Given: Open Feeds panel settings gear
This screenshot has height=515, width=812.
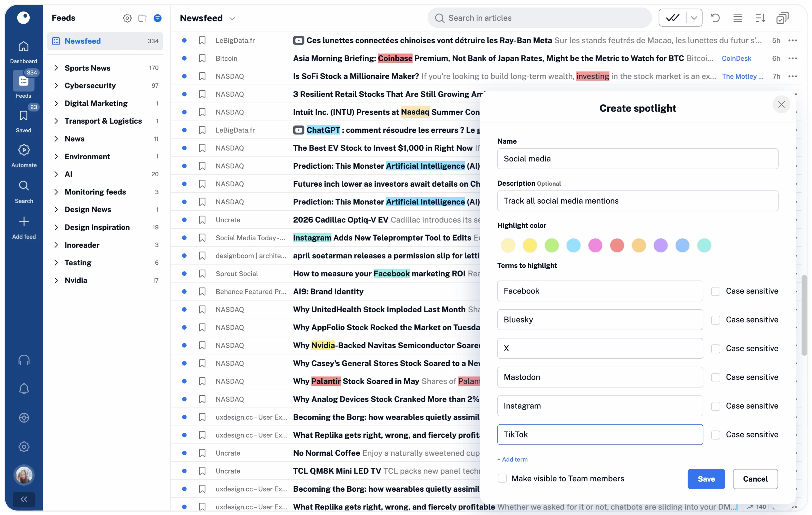Looking at the screenshot, I should pyautogui.click(x=127, y=18).
